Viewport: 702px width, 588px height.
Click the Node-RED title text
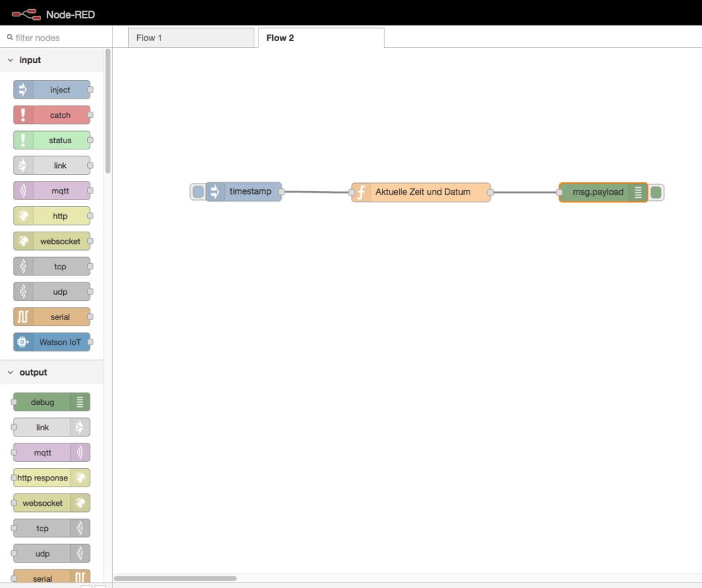(x=71, y=15)
